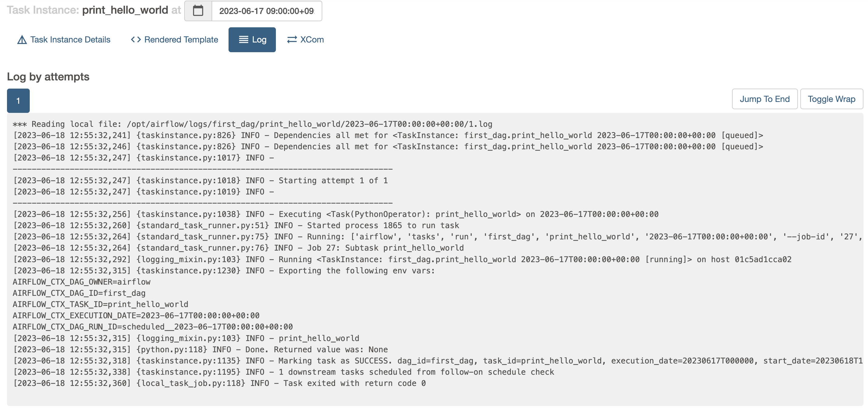Click the execution date input field

click(266, 11)
